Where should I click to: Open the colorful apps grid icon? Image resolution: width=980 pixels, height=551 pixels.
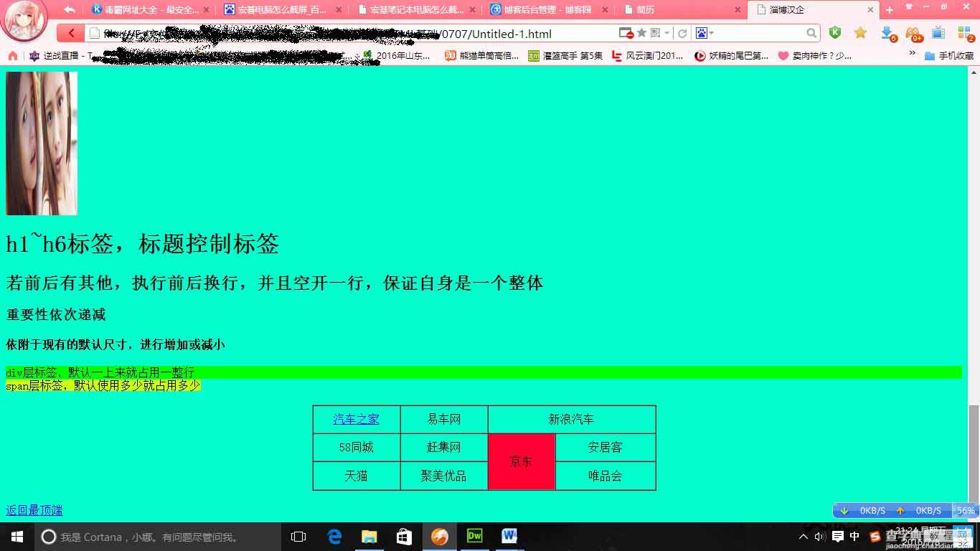tap(965, 34)
